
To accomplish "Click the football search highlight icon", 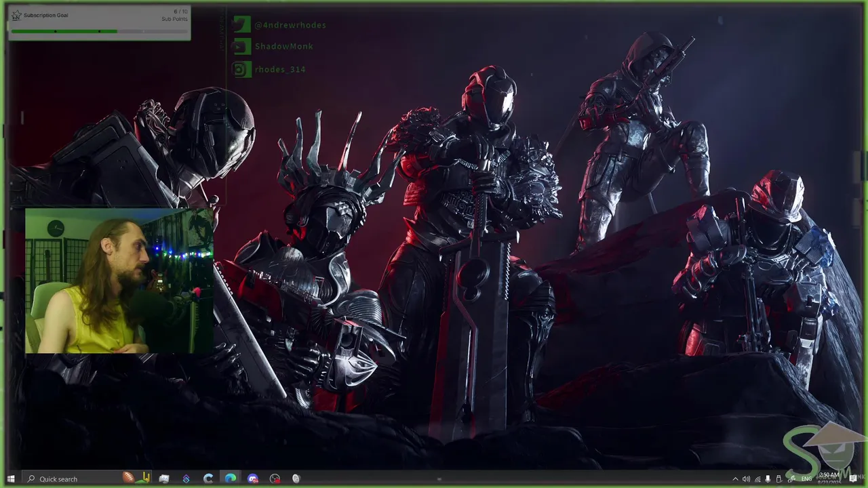I will pos(136,478).
